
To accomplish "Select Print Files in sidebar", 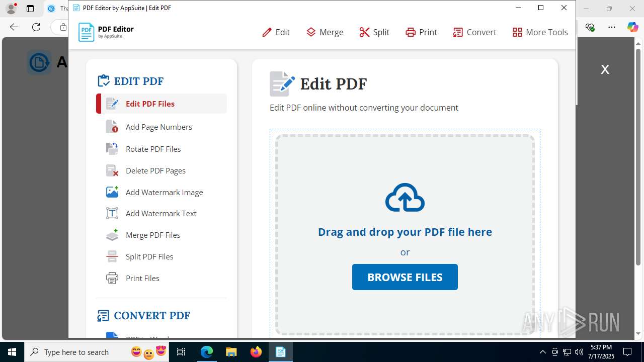I will [x=162, y=278].
